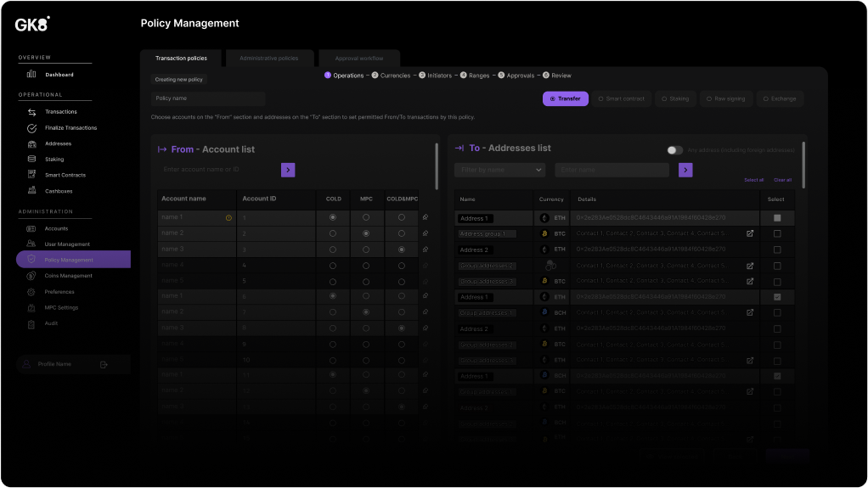
Task: Check the Select box for Address 2 row
Action: click(x=776, y=250)
